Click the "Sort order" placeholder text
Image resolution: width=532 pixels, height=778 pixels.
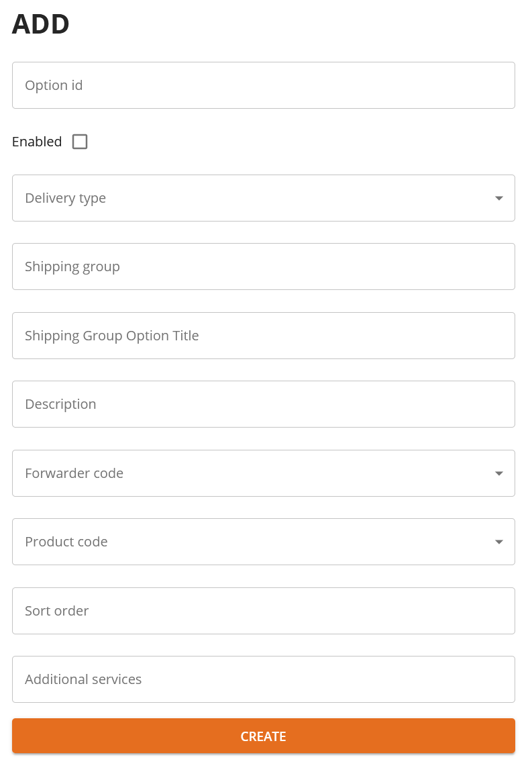[x=57, y=611]
